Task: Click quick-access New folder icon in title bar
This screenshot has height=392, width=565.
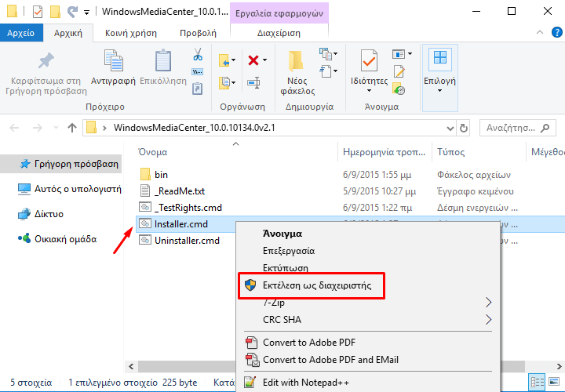Action: click(55, 12)
